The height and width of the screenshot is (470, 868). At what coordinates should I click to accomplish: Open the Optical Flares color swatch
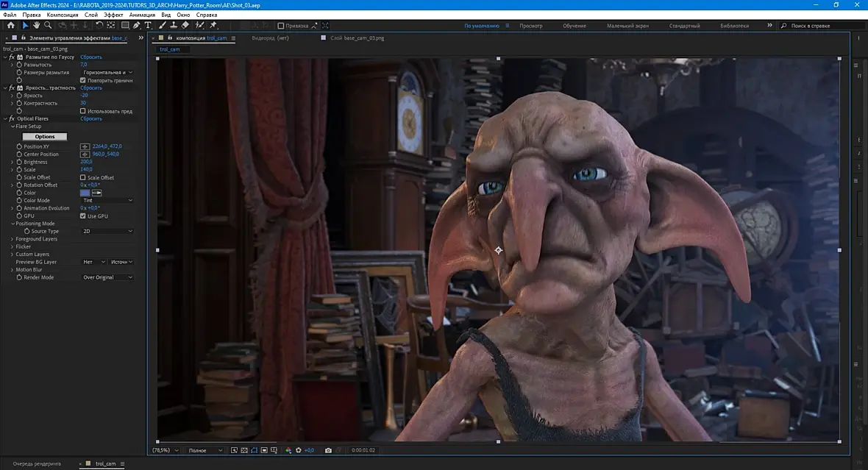85,193
